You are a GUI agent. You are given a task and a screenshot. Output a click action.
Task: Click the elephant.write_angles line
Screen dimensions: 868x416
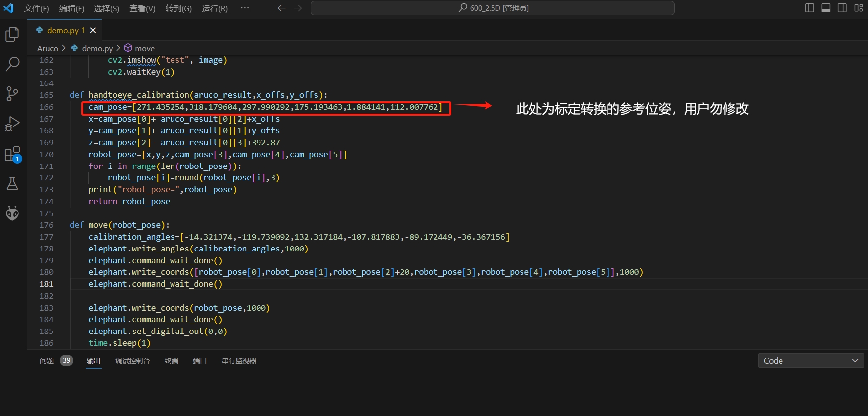click(x=198, y=249)
